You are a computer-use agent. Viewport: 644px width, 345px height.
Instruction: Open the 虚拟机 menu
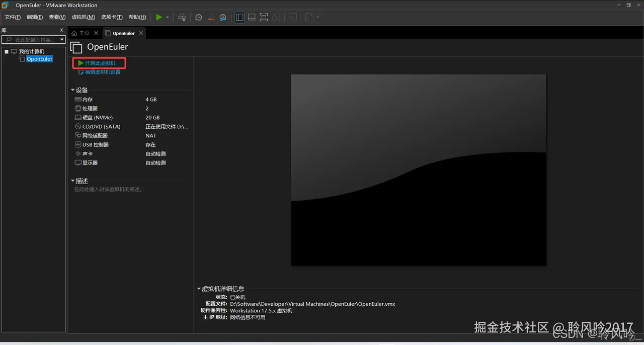84,17
